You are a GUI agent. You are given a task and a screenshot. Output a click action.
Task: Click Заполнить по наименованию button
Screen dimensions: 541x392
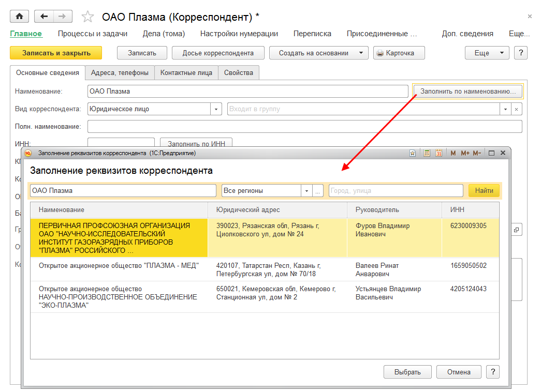pos(467,92)
